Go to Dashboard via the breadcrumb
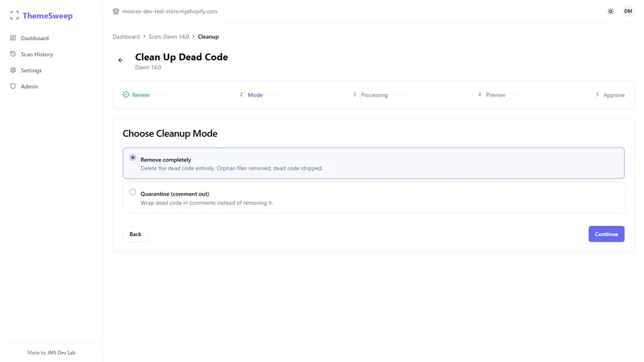Viewport: 644px width, 362px height. tap(126, 36)
